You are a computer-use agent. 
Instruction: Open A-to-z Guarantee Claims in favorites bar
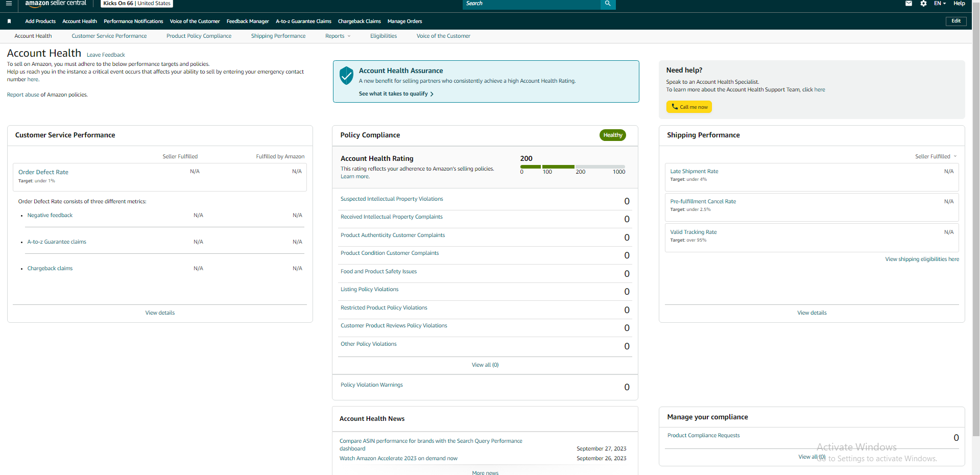coord(303,21)
